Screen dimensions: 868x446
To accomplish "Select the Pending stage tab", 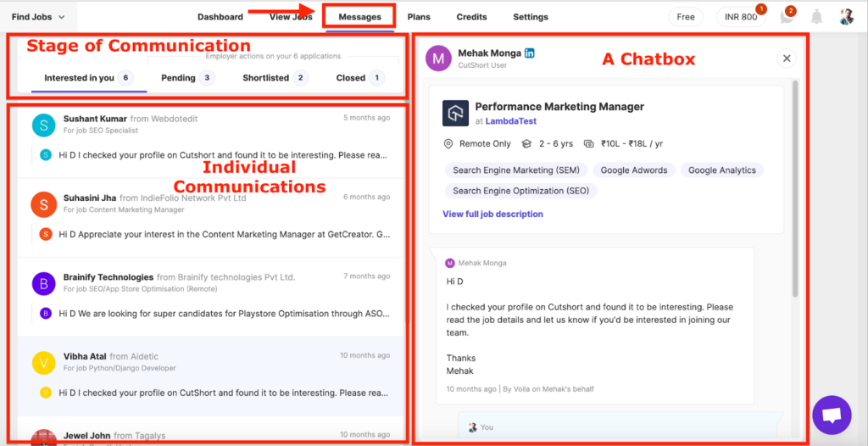I will pos(188,78).
